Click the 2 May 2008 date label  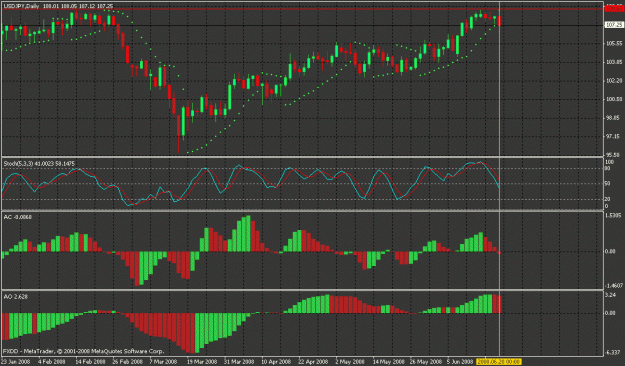click(x=350, y=362)
